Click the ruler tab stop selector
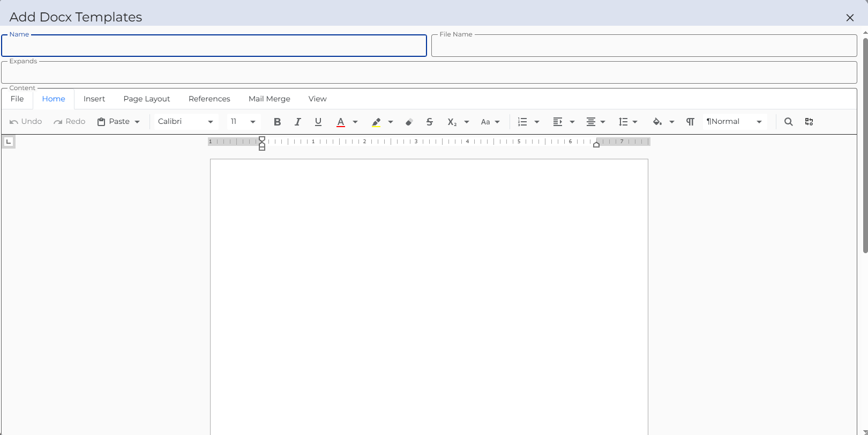Viewport: 868px width, 435px height. coord(9,142)
